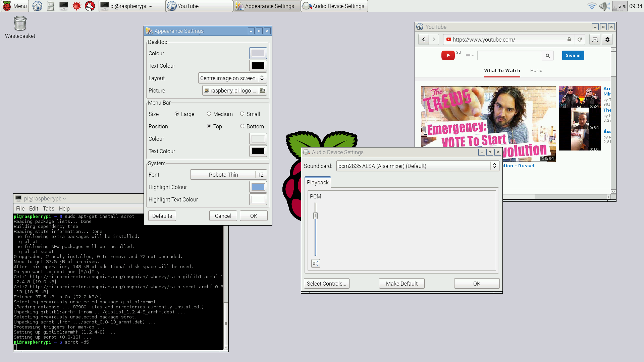The width and height of the screenshot is (644, 362).
Task: Click the audio volume icon in system tray
Action: pyautogui.click(x=603, y=6)
